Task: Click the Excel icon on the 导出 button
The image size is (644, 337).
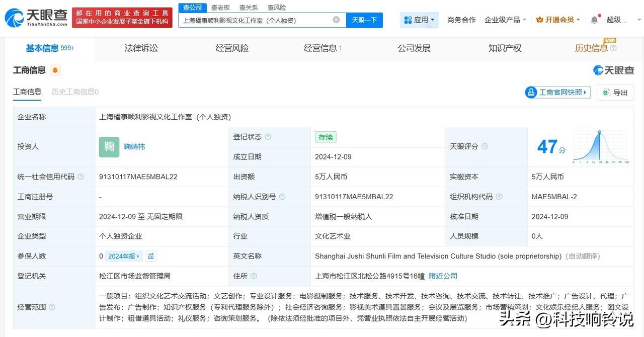Action: click(x=606, y=93)
